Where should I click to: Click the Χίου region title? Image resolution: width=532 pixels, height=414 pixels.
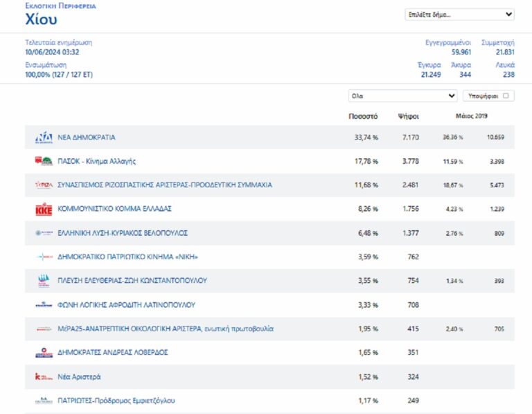pyautogui.click(x=41, y=19)
